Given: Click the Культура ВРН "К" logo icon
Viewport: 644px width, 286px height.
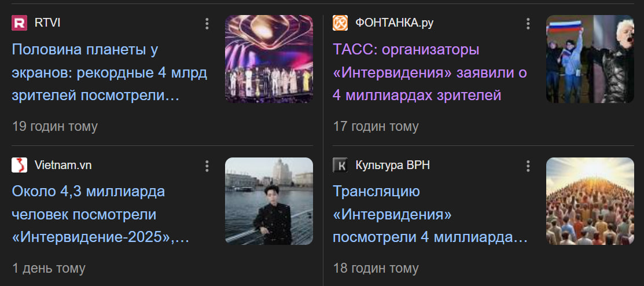Looking at the screenshot, I should pos(340,165).
